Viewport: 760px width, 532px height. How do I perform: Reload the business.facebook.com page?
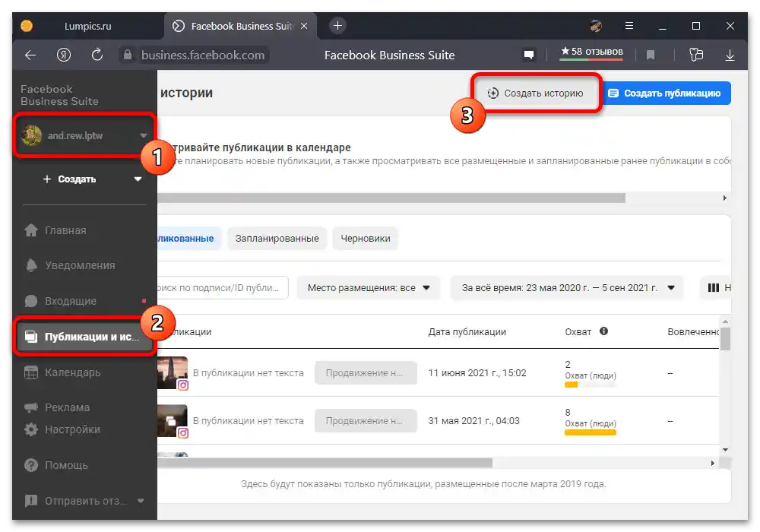tap(97, 55)
